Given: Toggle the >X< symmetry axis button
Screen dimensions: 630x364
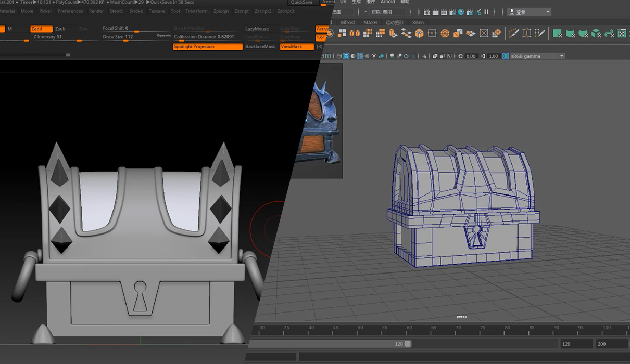Looking at the screenshot, I should [x=321, y=37].
